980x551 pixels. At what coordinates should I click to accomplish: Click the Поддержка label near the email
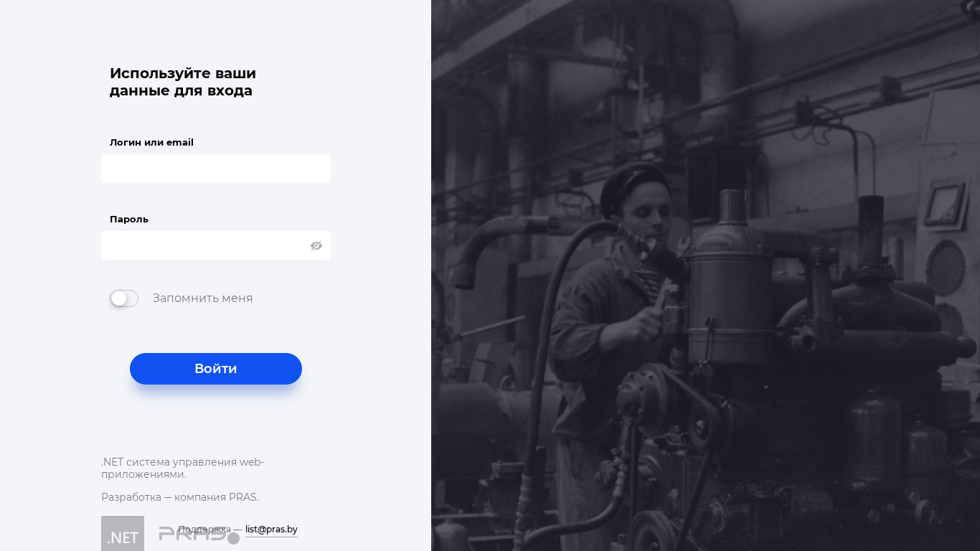click(204, 529)
